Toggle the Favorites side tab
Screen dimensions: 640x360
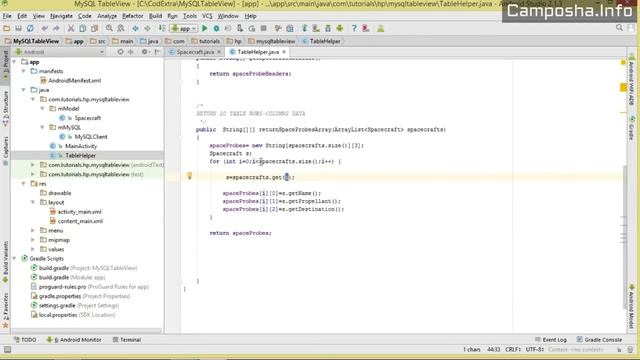coord(5,311)
